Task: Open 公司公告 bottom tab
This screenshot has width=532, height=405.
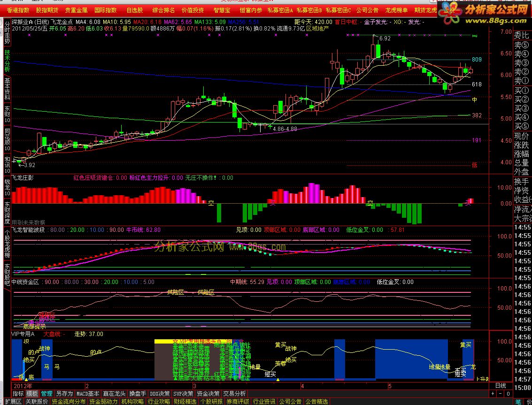Action: (290, 402)
